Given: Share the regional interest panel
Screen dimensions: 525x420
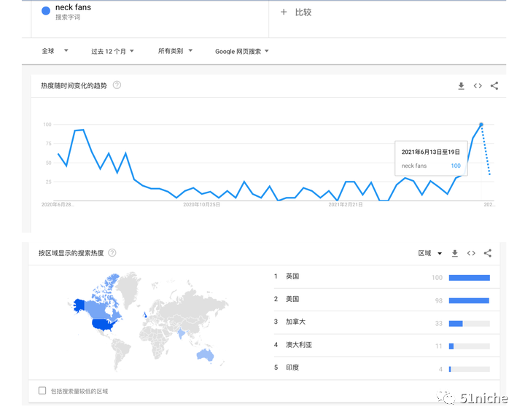Looking at the screenshot, I should point(488,253).
